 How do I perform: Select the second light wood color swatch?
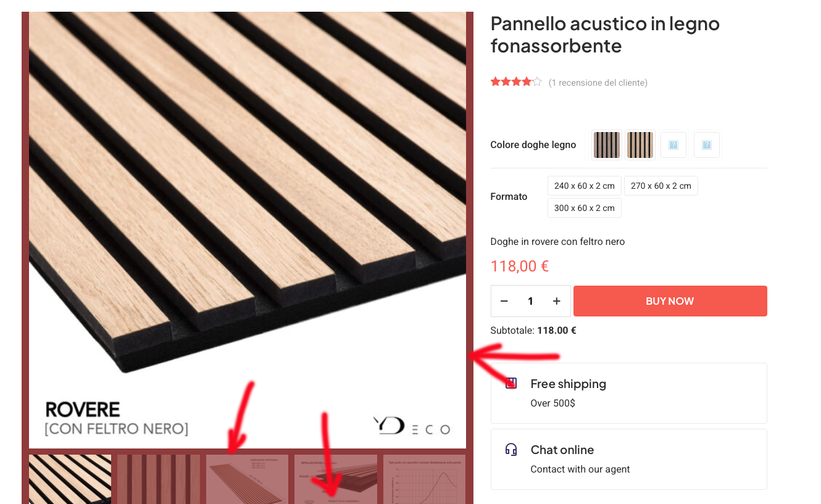click(640, 145)
